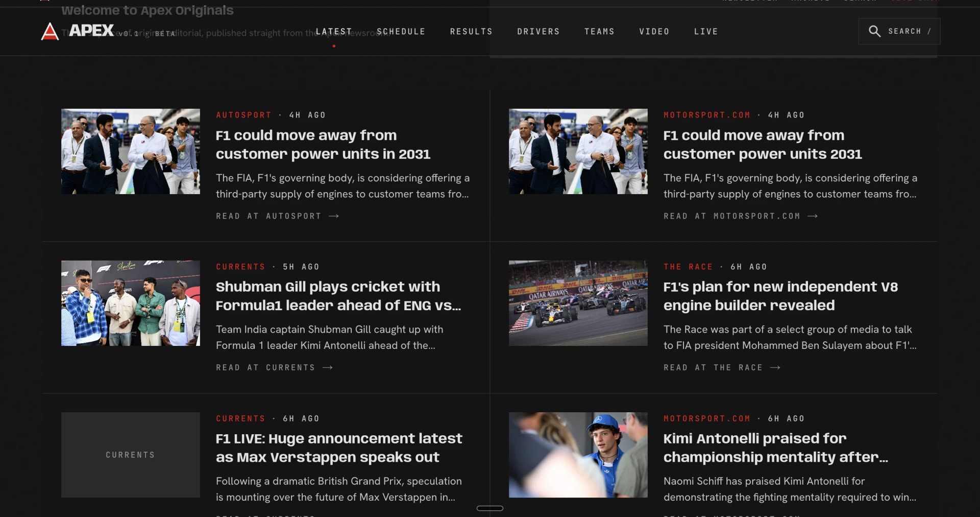Click the arrow after Read at Autosport
The height and width of the screenshot is (517, 980).
click(x=334, y=216)
